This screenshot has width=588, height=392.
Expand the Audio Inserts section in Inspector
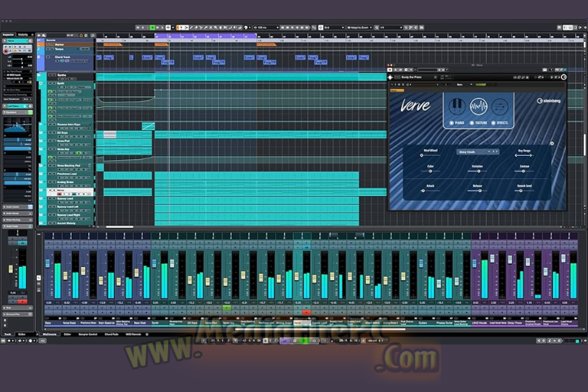tap(18, 207)
